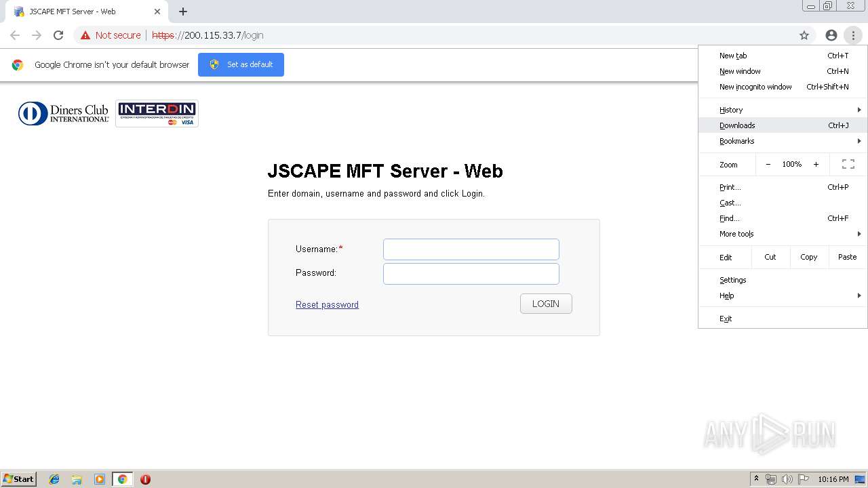Viewport: 868px width, 488px height.
Task: Select Print... in the Chrome menu
Action: [783, 187]
